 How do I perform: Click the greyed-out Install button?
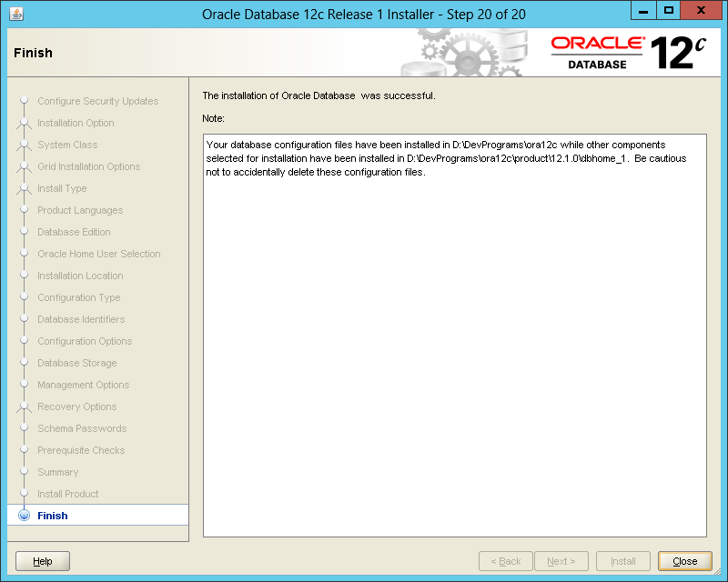click(x=623, y=561)
